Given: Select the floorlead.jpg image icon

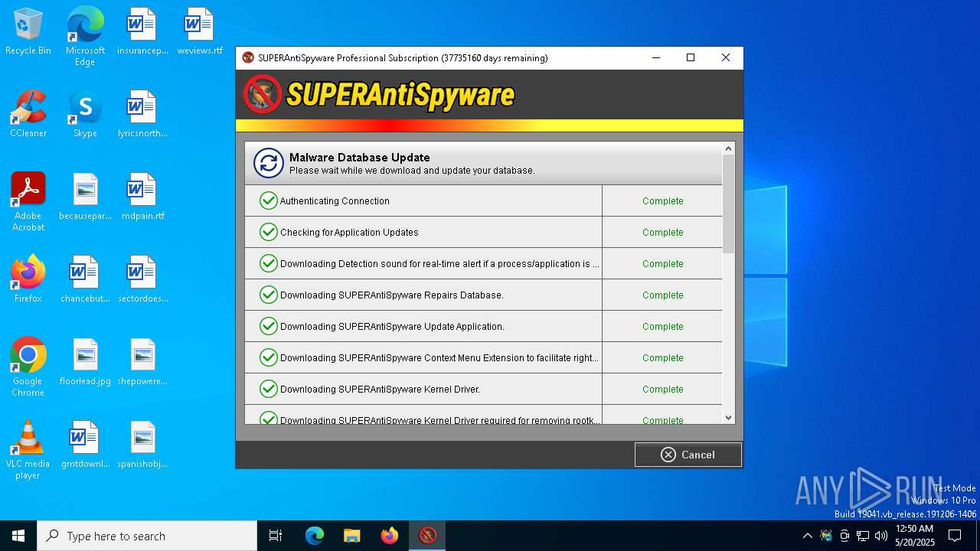Looking at the screenshot, I should click(85, 362).
